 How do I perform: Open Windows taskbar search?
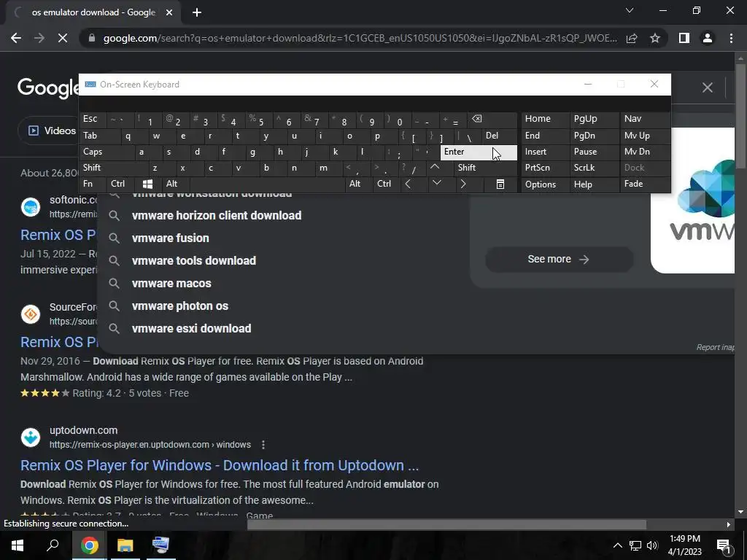pos(53,545)
